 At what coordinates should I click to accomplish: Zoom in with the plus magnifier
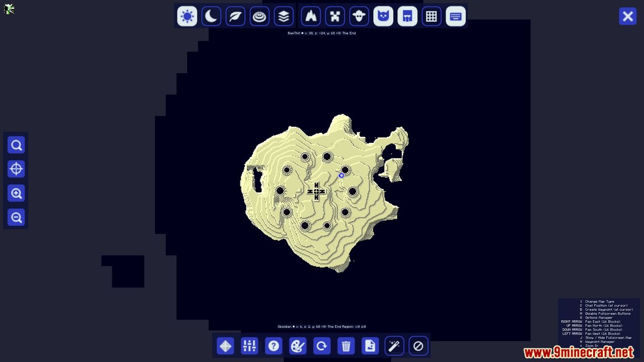(x=16, y=194)
